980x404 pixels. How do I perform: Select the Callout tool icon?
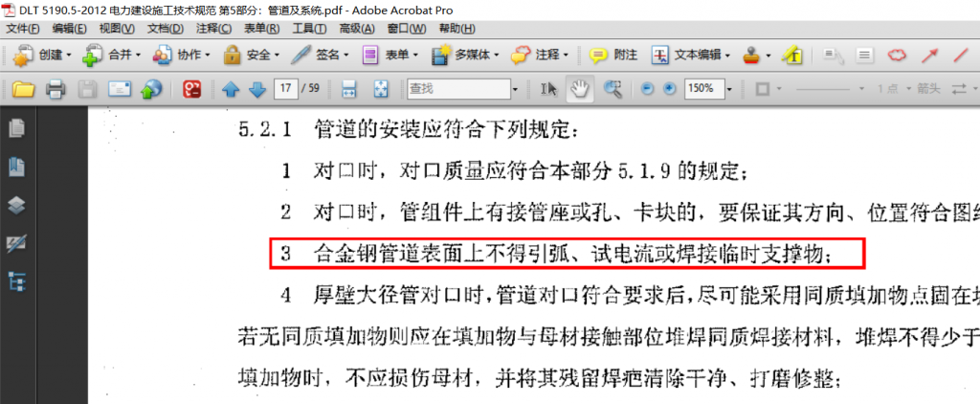pyautogui.click(x=834, y=55)
